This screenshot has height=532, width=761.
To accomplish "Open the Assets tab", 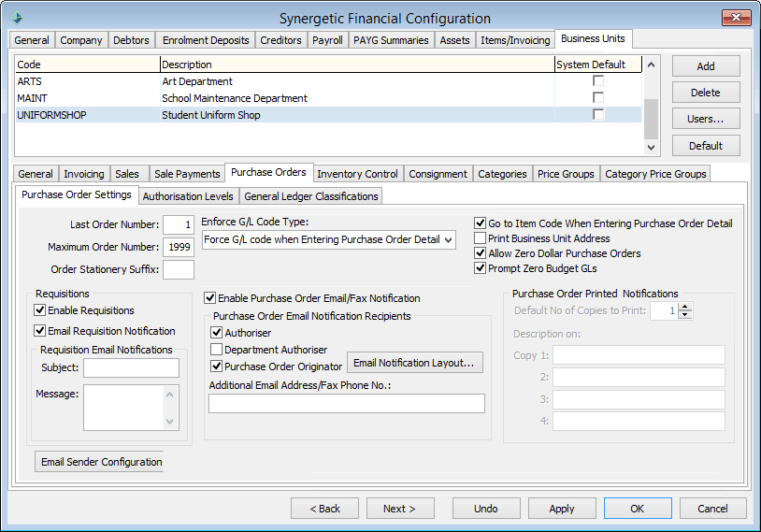I will click(454, 40).
